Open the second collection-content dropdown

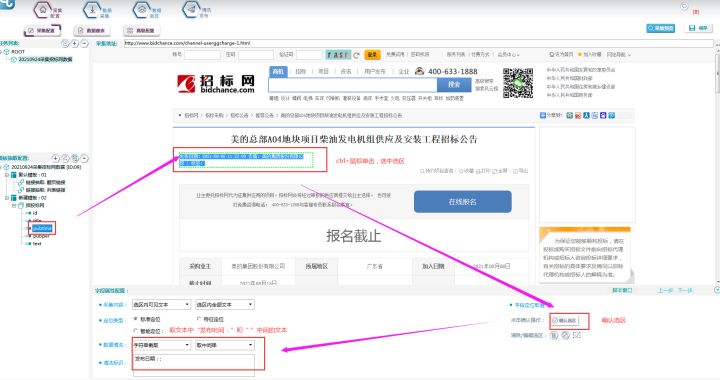tap(225, 304)
